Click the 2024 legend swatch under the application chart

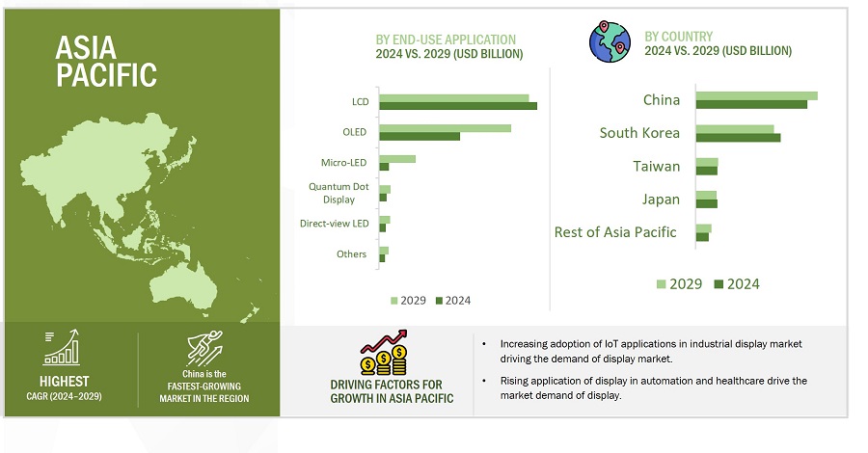tap(438, 302)
